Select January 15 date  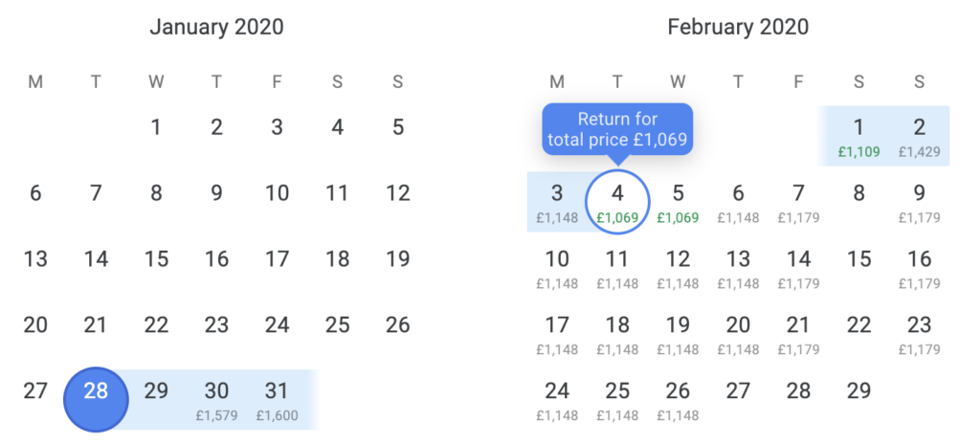[x=156, y=259]
